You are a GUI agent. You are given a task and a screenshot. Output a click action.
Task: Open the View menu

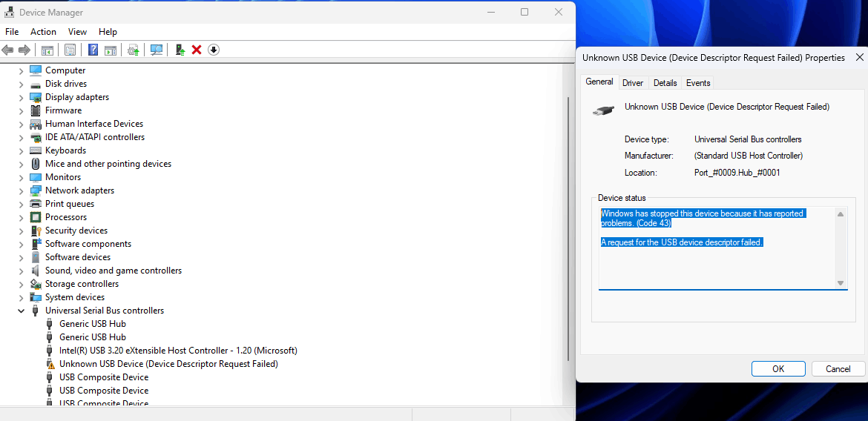pos(77,32)
